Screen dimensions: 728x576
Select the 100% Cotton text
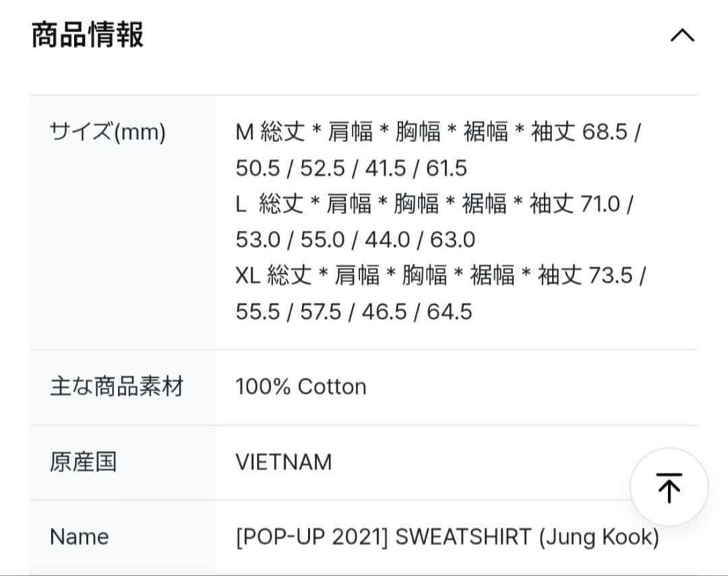[301, 387]
